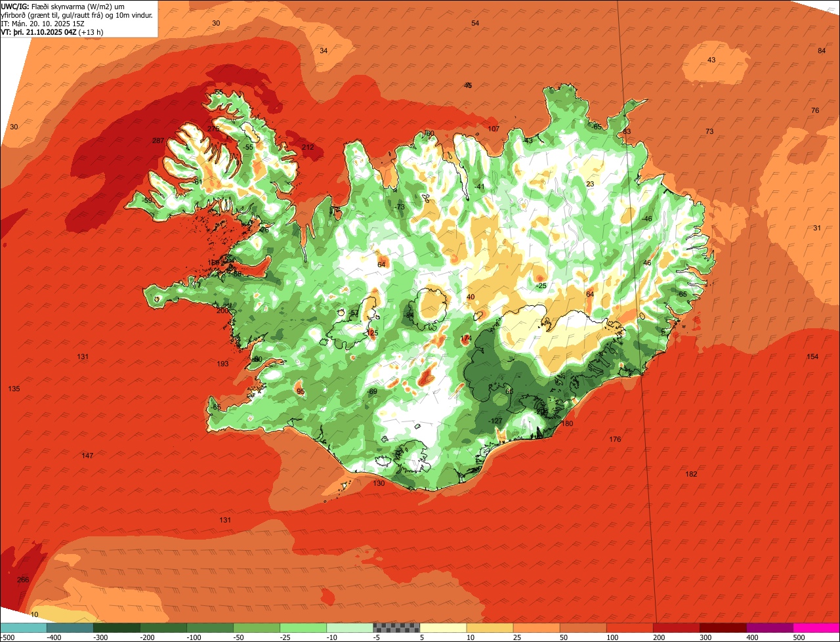This screenshot has width=840, height=642.
Task: Click the "23" value in northeast Iceland
Action: [590, 184]
